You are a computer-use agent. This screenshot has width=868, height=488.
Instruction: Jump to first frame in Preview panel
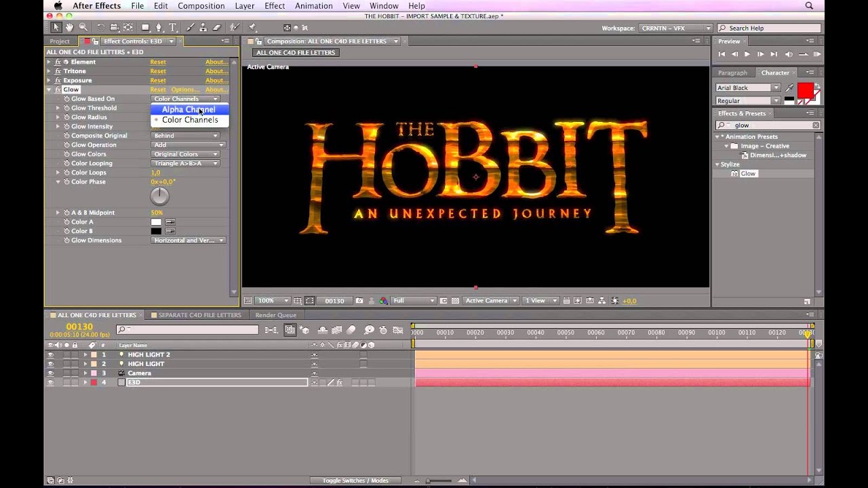[x=722, y=54]
